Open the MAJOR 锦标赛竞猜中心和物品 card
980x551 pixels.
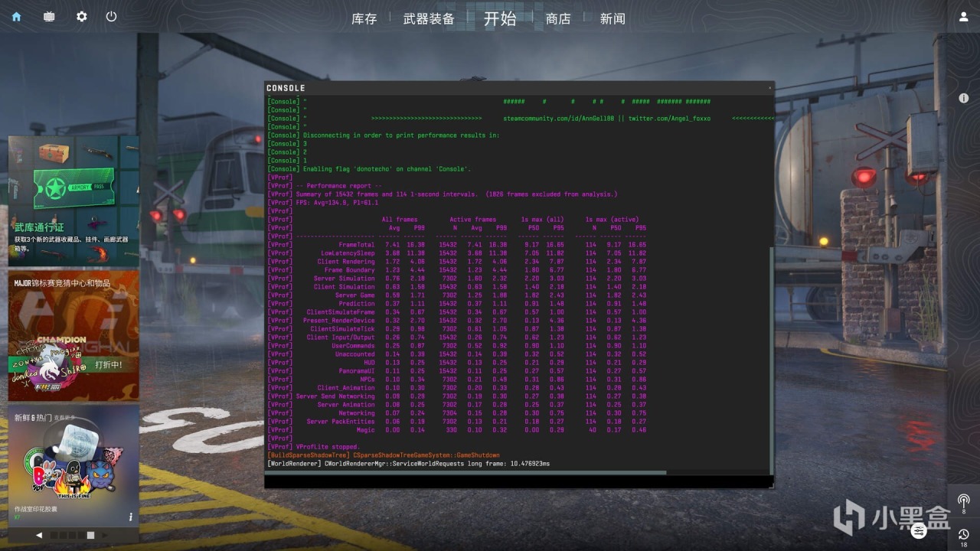pos(73,335)
